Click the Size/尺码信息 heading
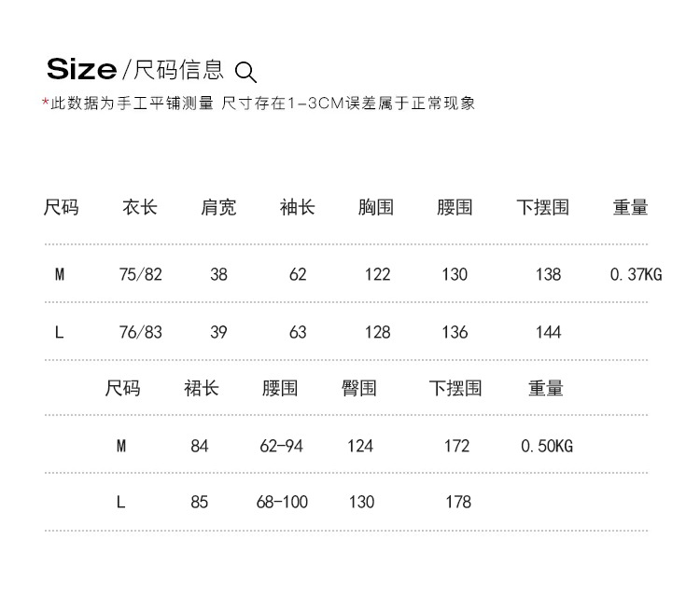This screenshot has height=609, width=700. click(x=135, y=69)
